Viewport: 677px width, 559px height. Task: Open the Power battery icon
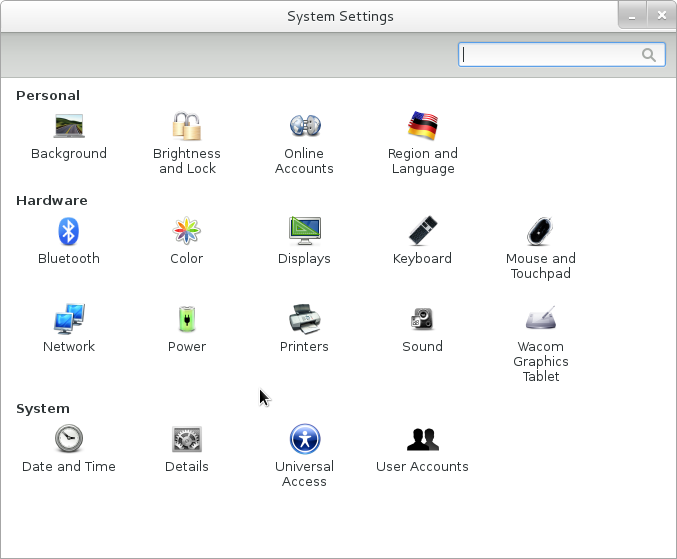click(x=187, y=319)
